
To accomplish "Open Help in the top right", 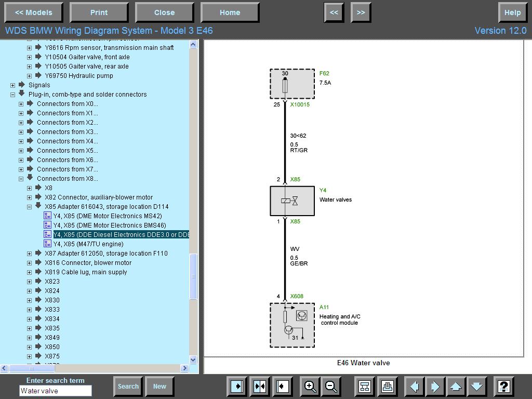I will (512, 12).
